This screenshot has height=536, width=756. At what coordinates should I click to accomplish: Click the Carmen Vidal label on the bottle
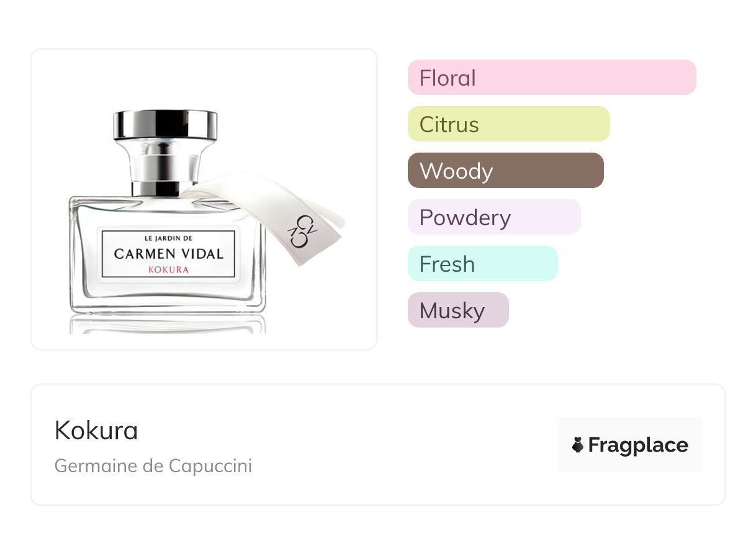[x=168, y=253]
